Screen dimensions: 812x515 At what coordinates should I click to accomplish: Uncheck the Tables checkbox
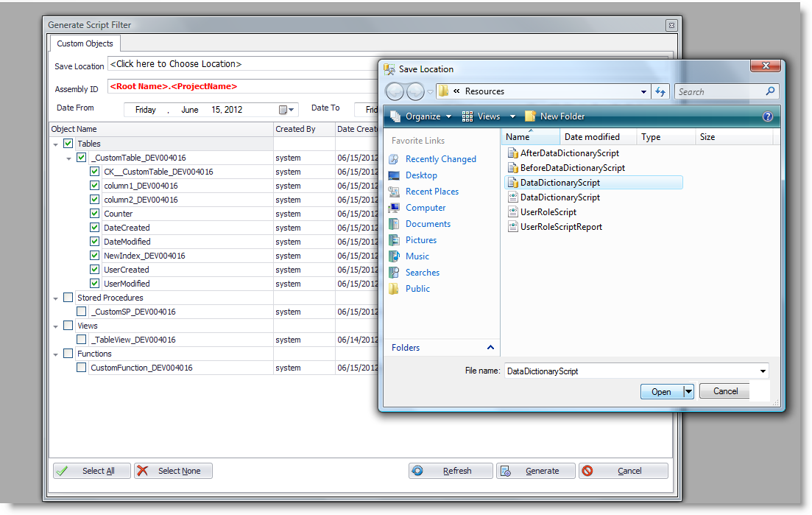coord(68,144)
